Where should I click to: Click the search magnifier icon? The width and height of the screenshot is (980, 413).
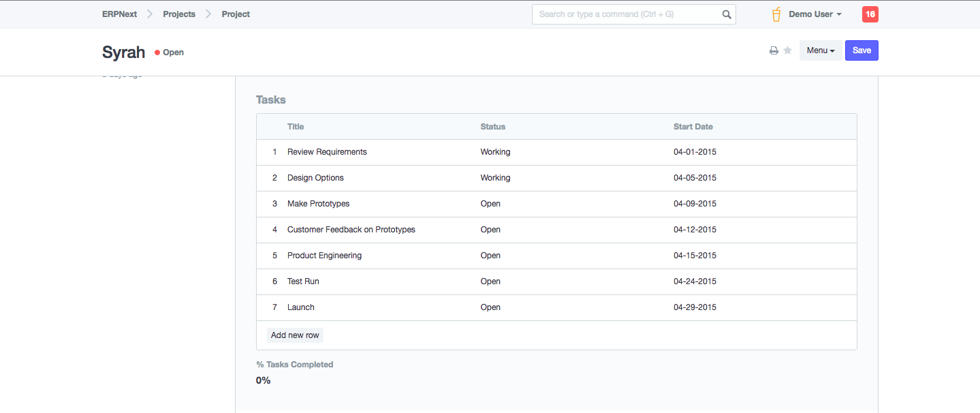coord(727,14)
